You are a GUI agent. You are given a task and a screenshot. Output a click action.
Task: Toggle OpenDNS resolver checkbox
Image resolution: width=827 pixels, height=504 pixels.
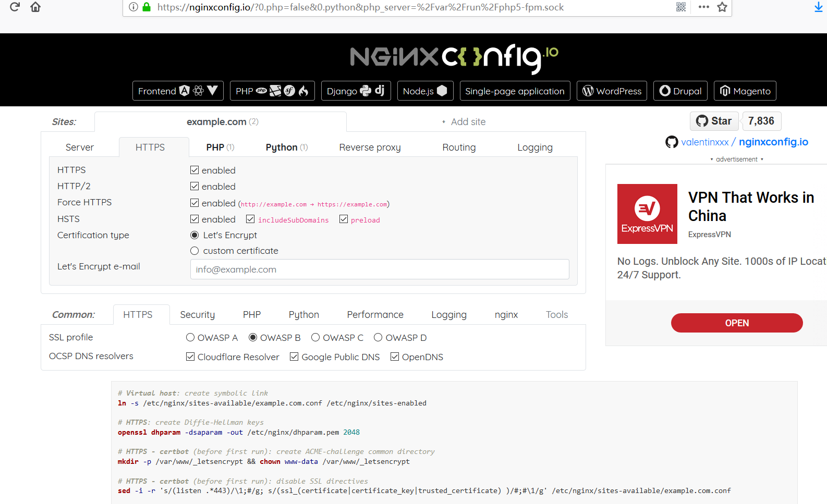point(395,357)
